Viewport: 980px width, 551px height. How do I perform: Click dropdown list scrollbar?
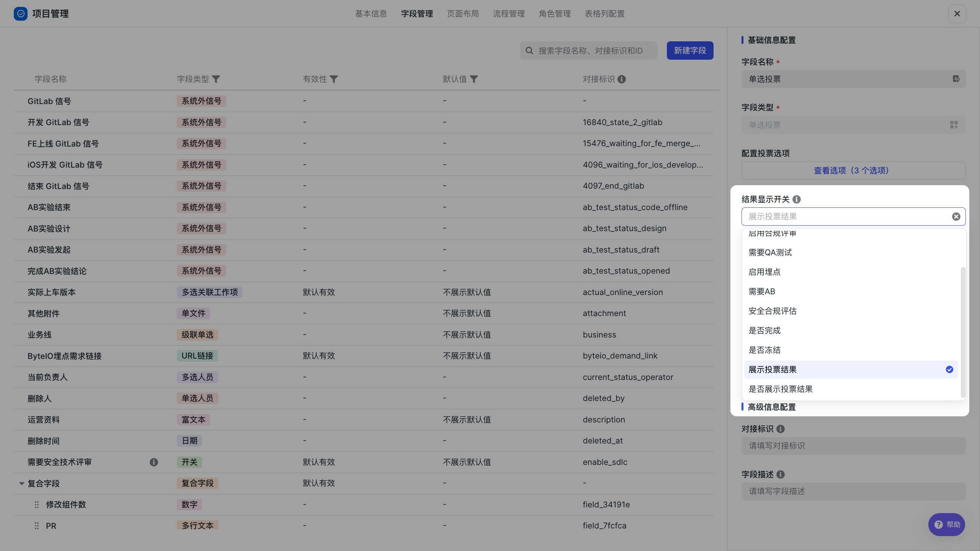(963, 333)
